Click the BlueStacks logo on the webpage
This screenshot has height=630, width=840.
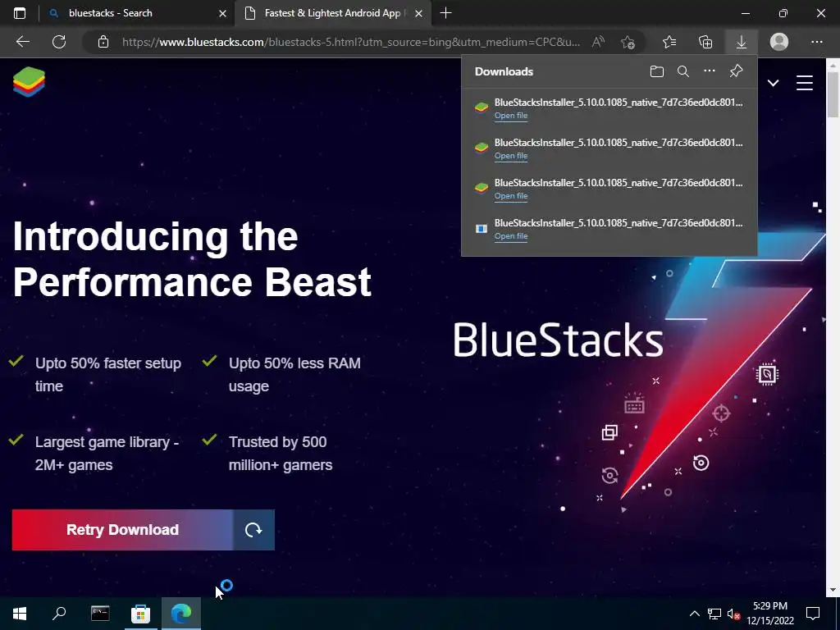click(29, 82)
